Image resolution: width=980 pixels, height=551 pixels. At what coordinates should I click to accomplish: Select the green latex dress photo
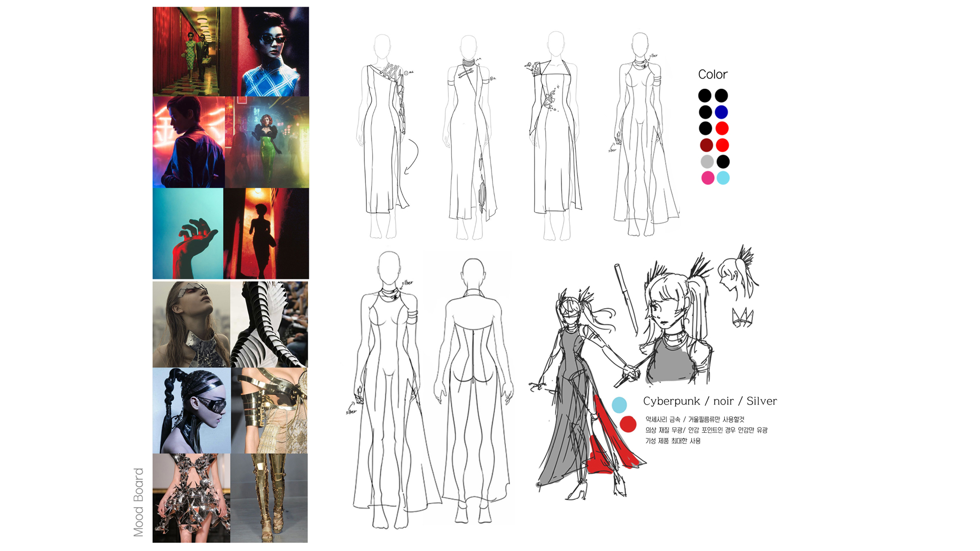[267, 142]
